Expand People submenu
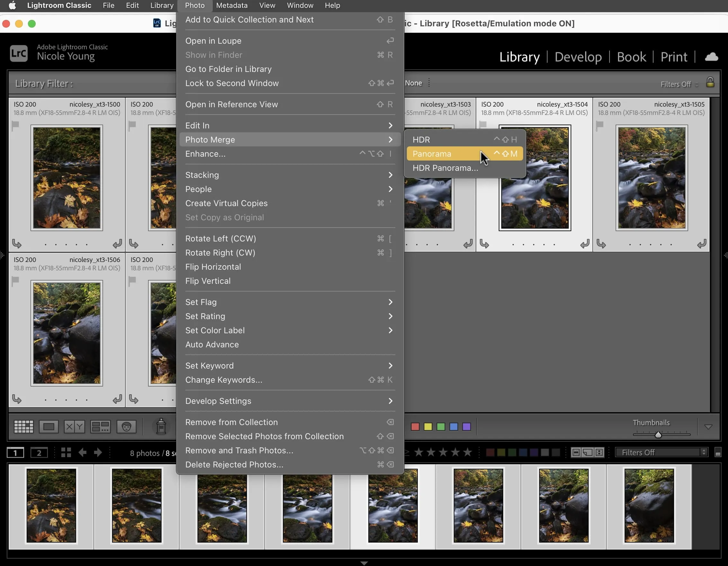This screenshot has width=728, height=566. point(290,189)
